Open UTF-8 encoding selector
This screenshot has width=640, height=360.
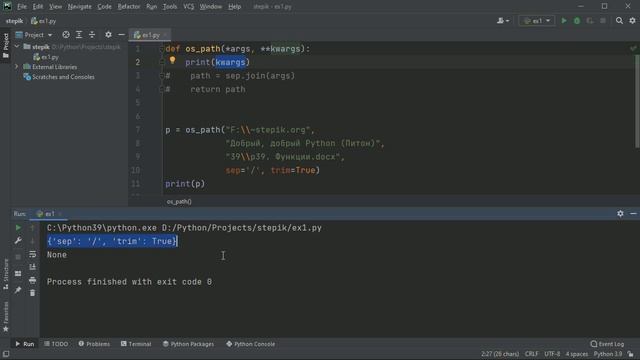[552, 354]
